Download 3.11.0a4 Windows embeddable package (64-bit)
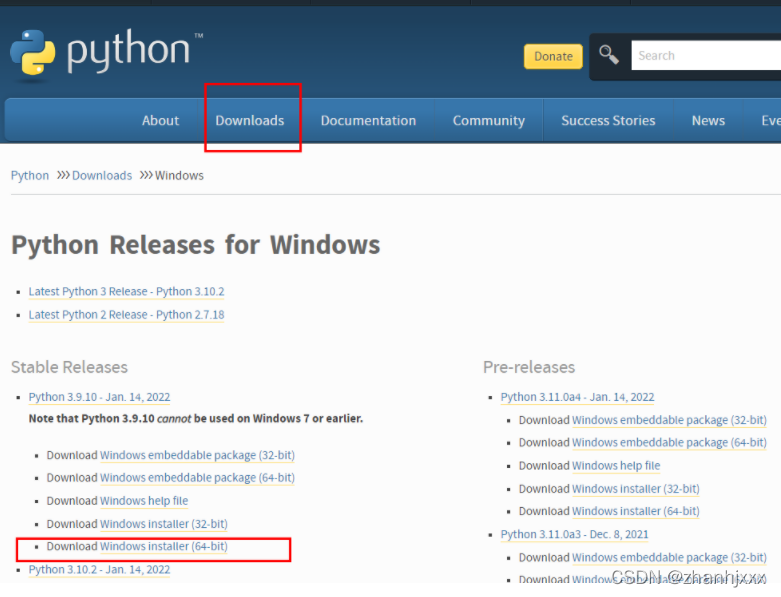The image size is (781, 597). [669, 443]
